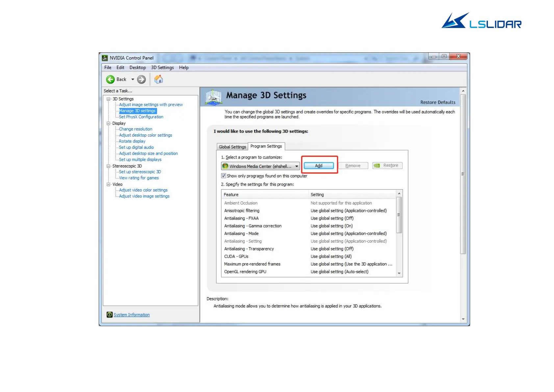Viewport: 554px width, 392px height.
Task: Open the Desktop menu
Action: point(138,67)
